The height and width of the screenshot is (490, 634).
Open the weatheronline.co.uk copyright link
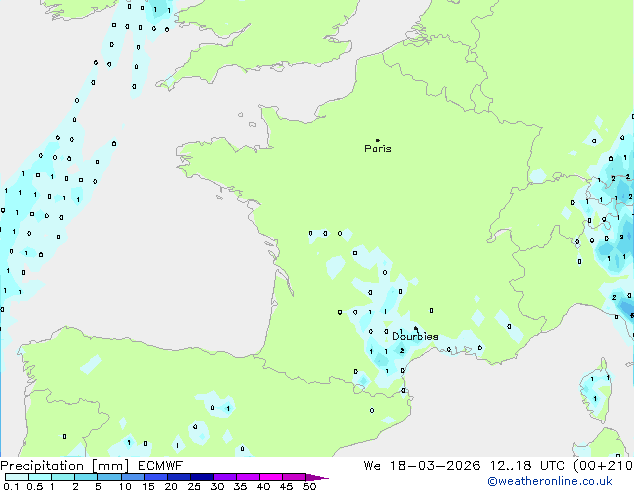(x=564, y=482)
